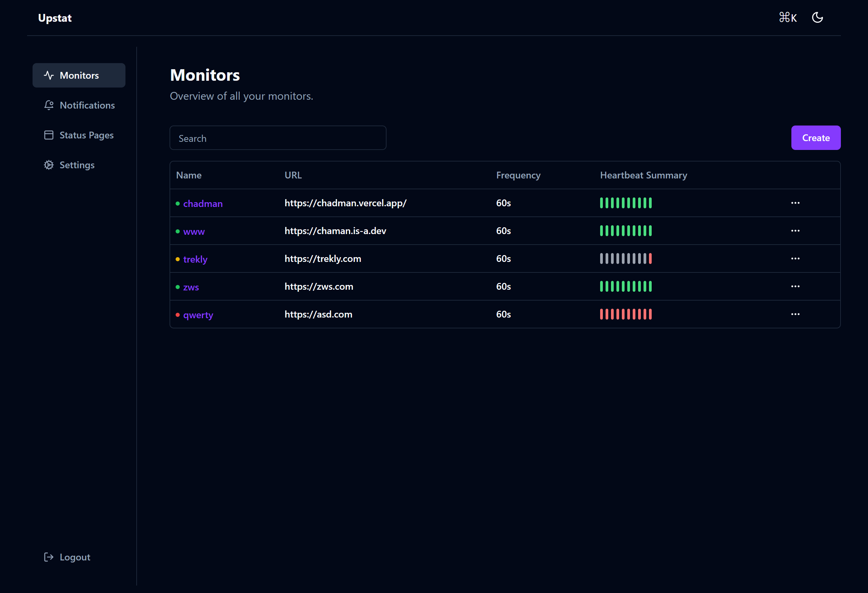Viewport: 868px width, 593px height.
Task: Open the options menu for qwerty monitor
Action: pos(795,314)
